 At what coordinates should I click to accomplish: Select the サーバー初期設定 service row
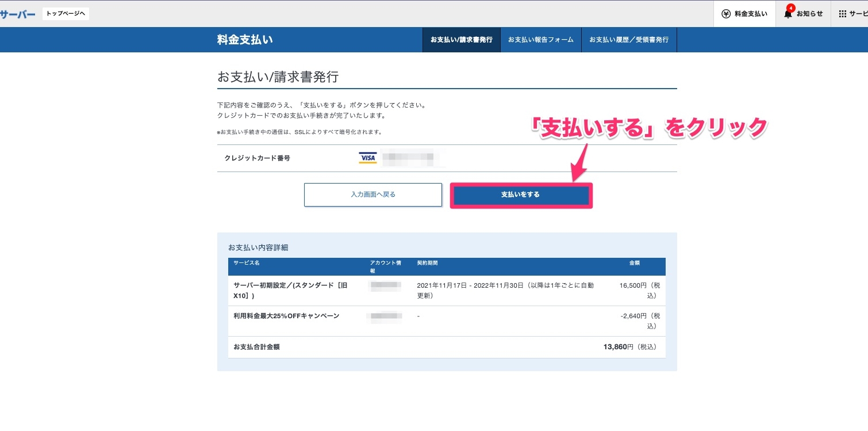[290, 291]
